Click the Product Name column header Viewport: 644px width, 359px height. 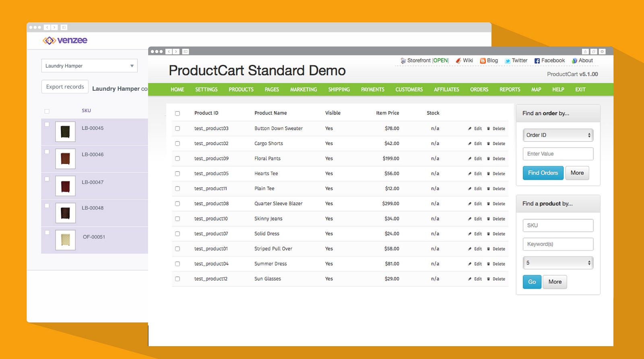(x=270, y=113)
